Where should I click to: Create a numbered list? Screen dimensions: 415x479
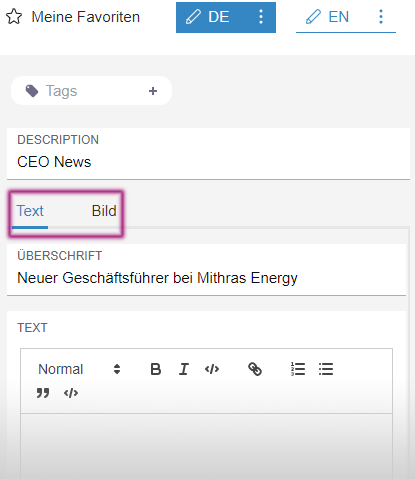tap(298, 369)
